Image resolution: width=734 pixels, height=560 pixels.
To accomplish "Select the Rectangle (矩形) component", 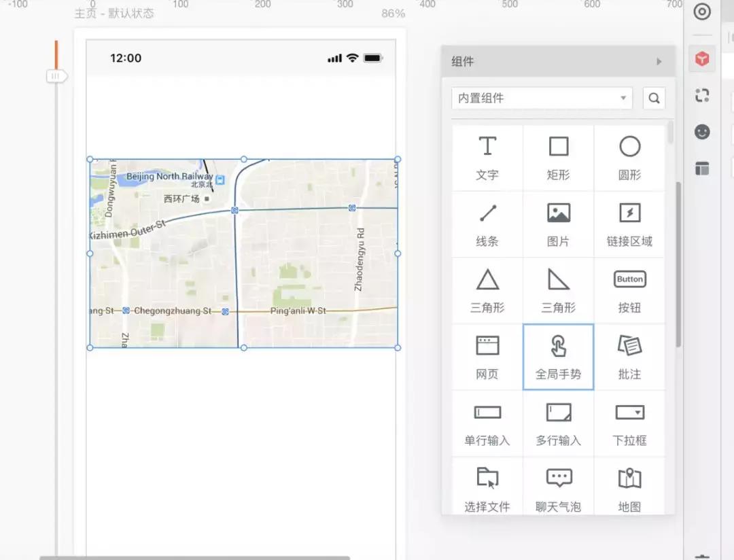I will [558, 156].
